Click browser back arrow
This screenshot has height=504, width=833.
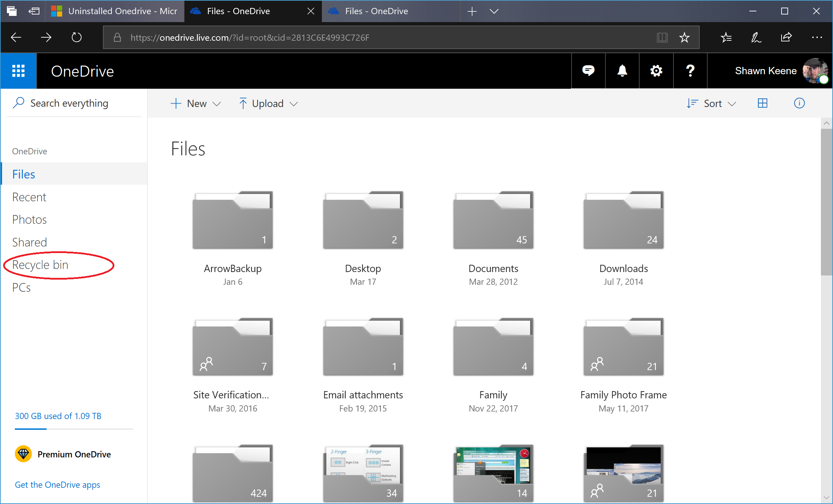pos(16,37)
